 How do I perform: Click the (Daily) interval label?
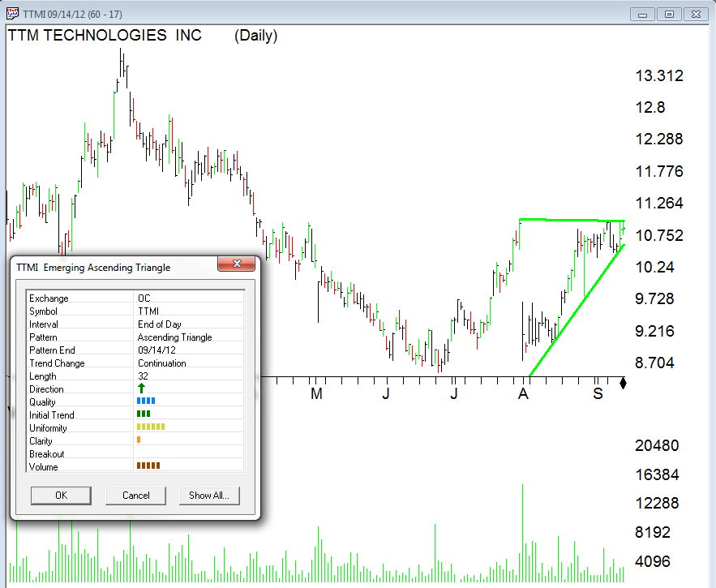255,36
